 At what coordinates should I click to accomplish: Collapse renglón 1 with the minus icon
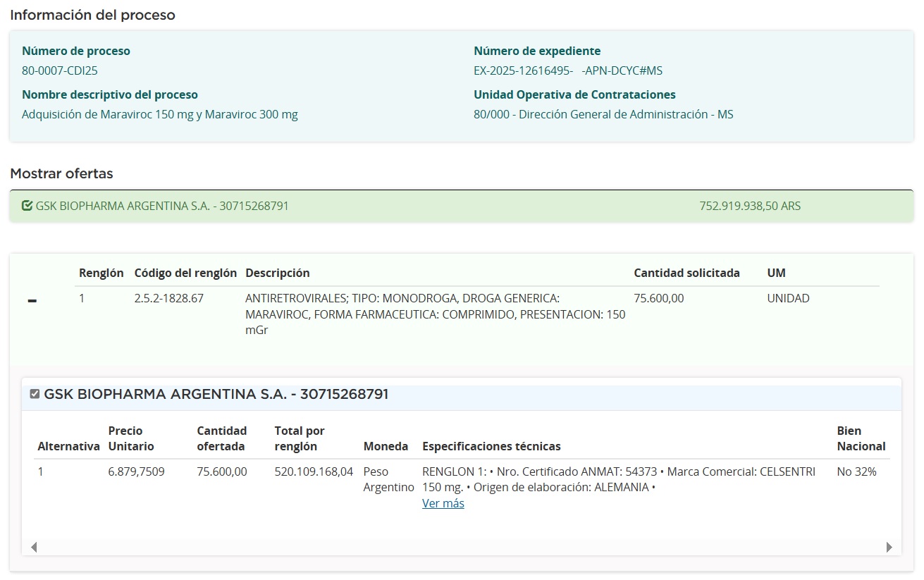32,301
